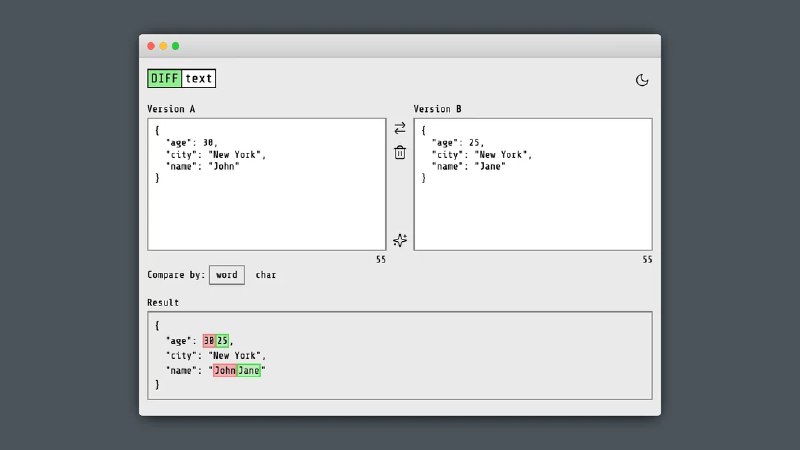Clear both texts with the trash icon
Image resolution: width=800 pixels, height=450 pixels.
pyautogui.click(x=399, y=152)
